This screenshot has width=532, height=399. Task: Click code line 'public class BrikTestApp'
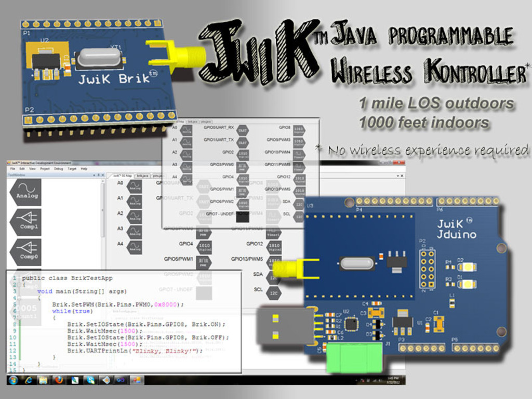pyautogui.click(x=67, y=278)
